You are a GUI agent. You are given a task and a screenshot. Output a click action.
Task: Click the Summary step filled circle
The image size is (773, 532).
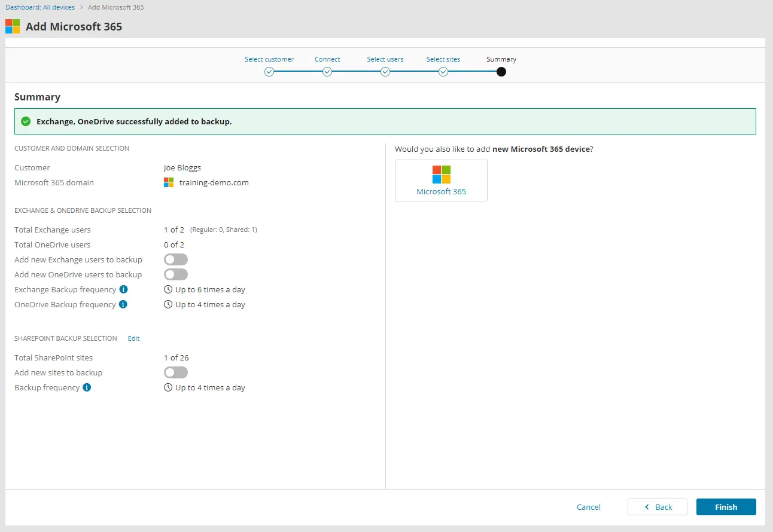click(501, 72)
